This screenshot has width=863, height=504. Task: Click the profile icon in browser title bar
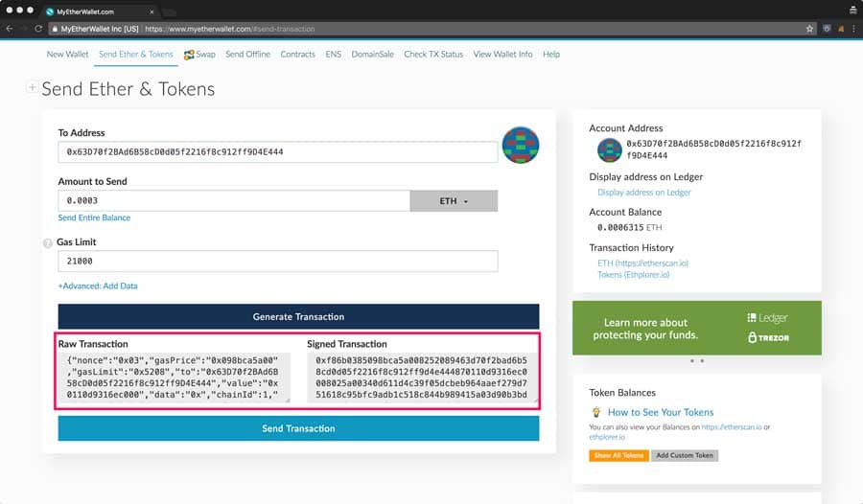pos(852,10)
